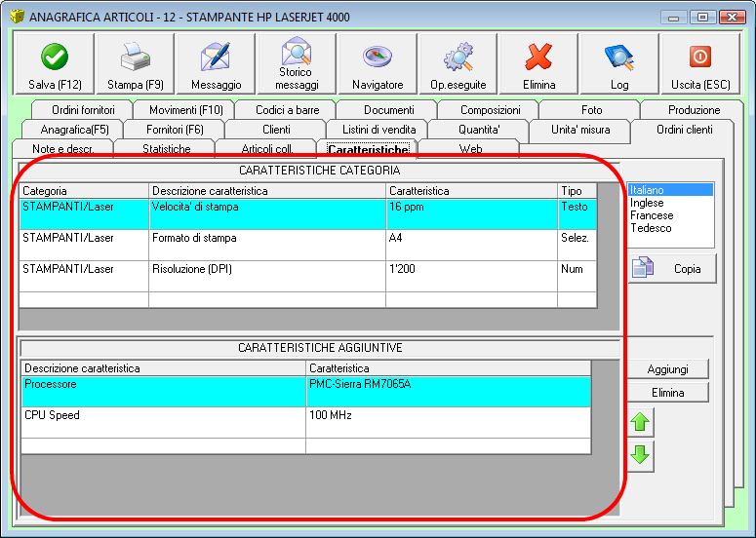The width and height of the screenshot is (756, 538).
Task: Select the Caratteristiche tab
Action: click(368, 149)
